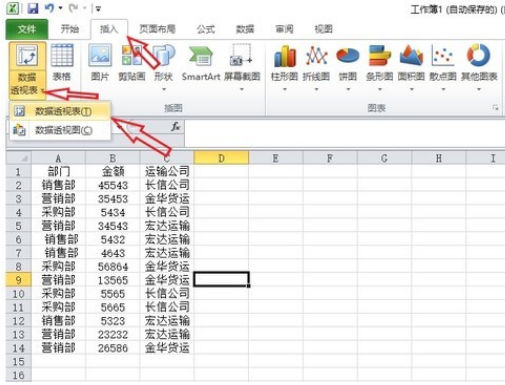Click the selected cell D9
Screen dimensions: 505x385
click(221, 279)
